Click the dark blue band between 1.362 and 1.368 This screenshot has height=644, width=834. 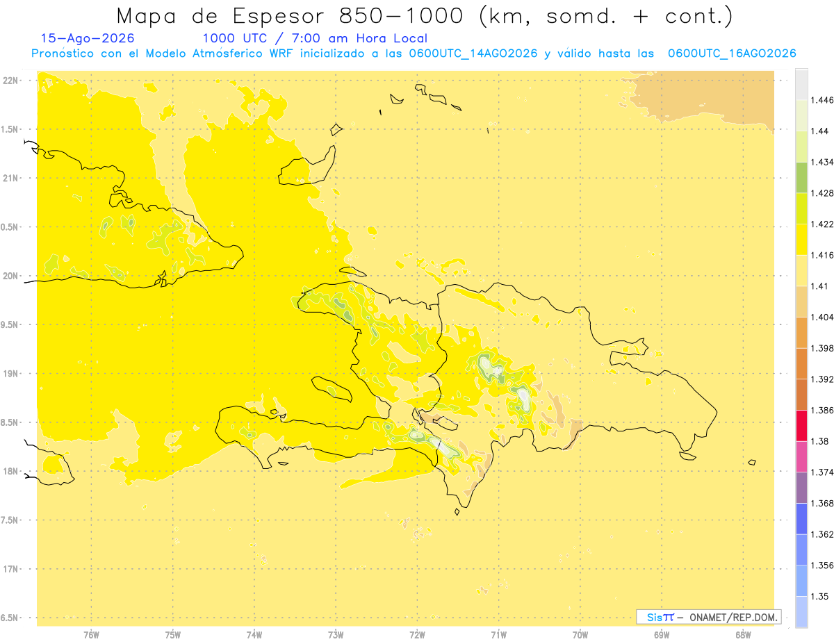[801, 518]
